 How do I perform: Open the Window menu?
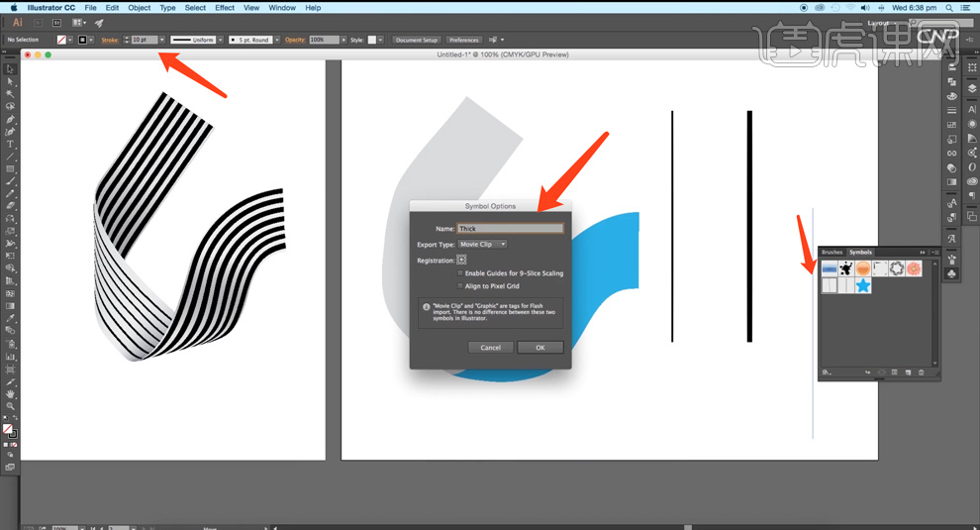tap(282, 8)
